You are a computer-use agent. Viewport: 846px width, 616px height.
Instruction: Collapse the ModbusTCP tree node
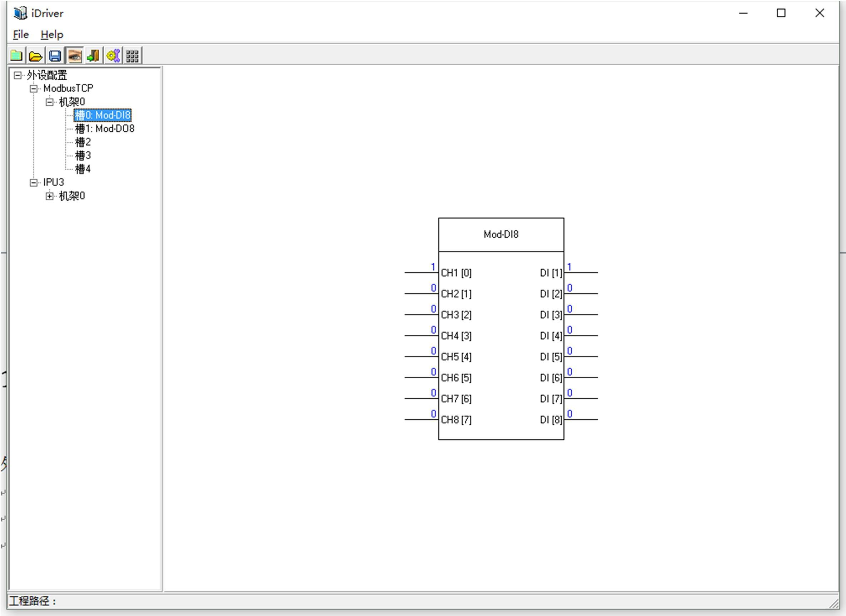click(34, 89)
